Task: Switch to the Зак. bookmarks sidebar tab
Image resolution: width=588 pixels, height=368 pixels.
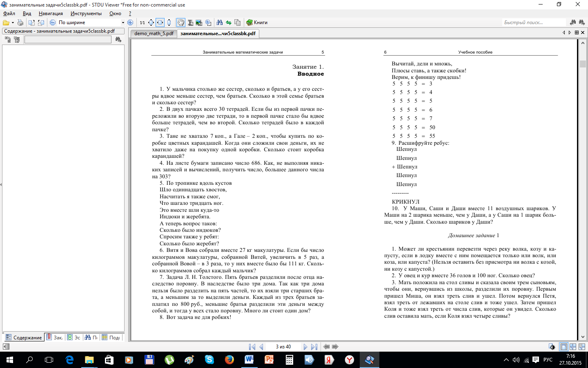Action: tap(55, 337)
